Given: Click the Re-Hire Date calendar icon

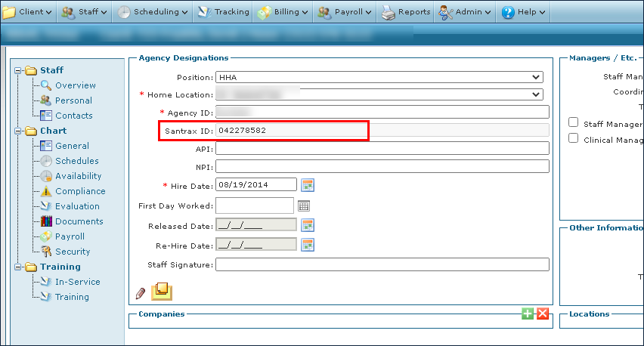Looking at the screenshot, I should tap(308, 245).
